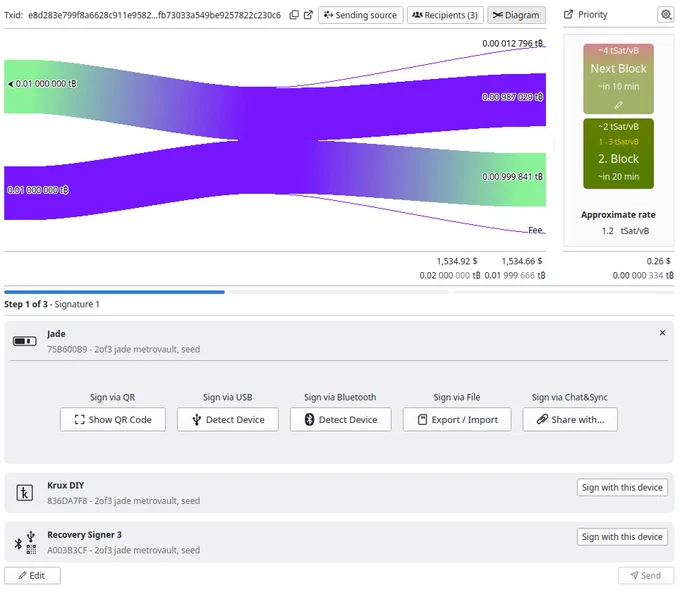Click the 1,534.66 $ fiat value
The image size is (680, 590).
(522, 261)
